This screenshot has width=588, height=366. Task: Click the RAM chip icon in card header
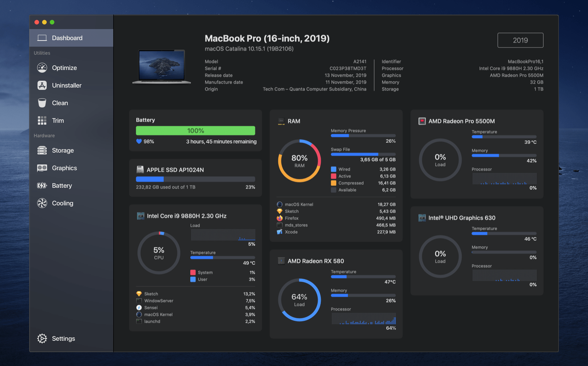pyautogui.click(x=281, y=121)
